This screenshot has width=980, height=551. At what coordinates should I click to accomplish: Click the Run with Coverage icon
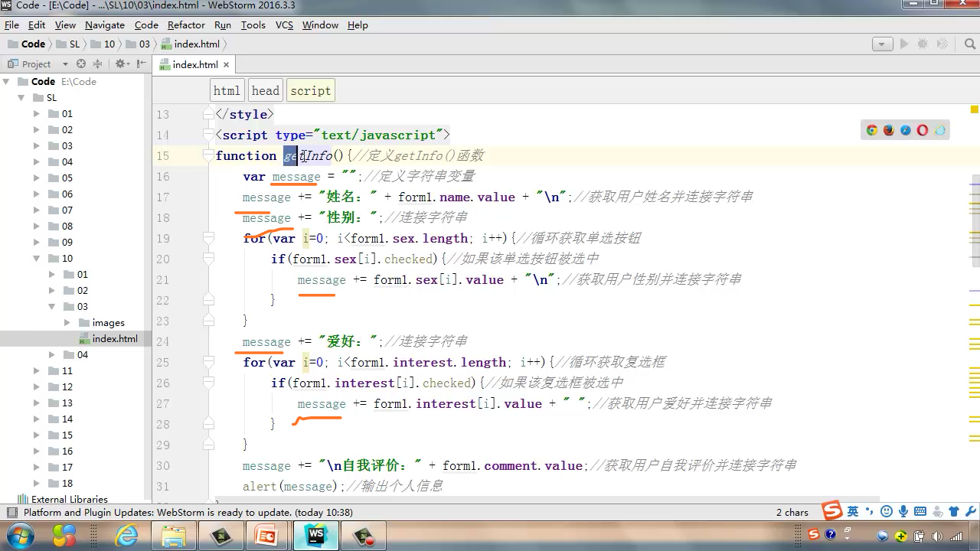941,44
